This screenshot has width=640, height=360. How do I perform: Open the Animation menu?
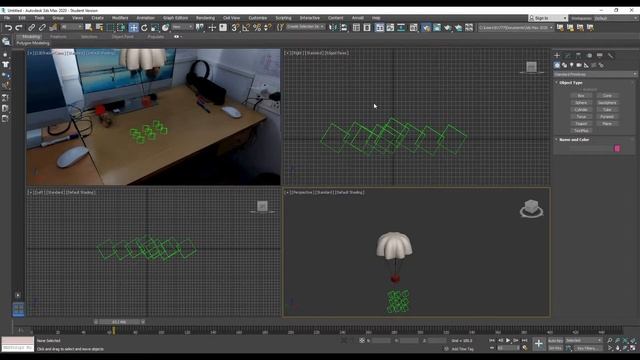[145, 18]
